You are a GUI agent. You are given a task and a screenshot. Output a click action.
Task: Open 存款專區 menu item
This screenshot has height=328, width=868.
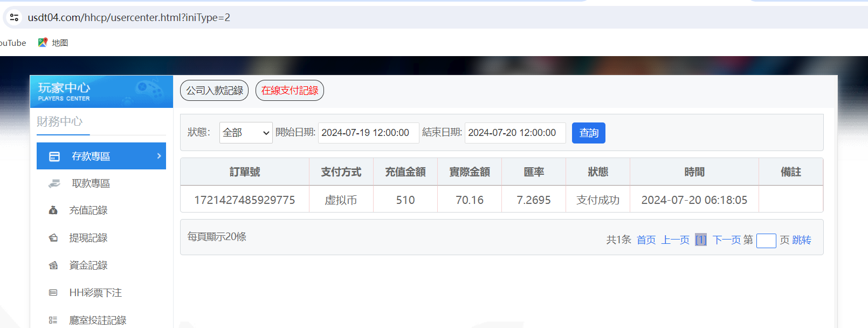(x=101, y=156)
